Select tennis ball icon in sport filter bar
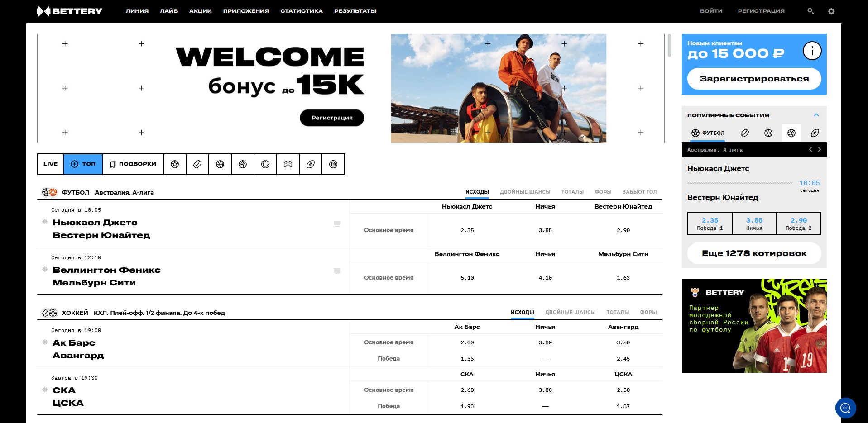This screenshot has width=868, height=423. [x=265, y=164]
